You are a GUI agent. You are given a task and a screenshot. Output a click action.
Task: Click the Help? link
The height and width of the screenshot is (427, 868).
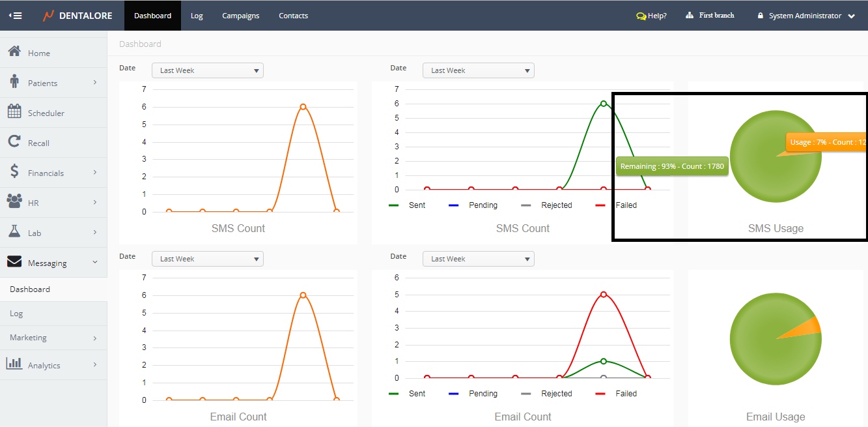652,16
